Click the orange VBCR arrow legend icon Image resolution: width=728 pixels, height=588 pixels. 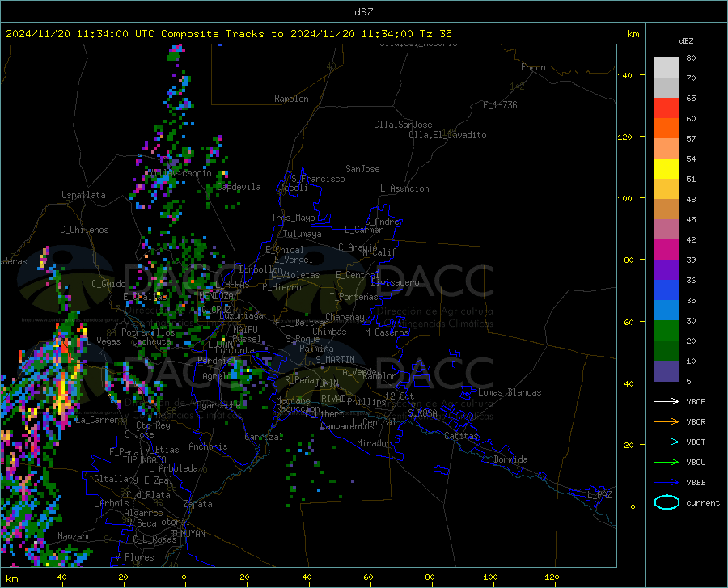667,421
